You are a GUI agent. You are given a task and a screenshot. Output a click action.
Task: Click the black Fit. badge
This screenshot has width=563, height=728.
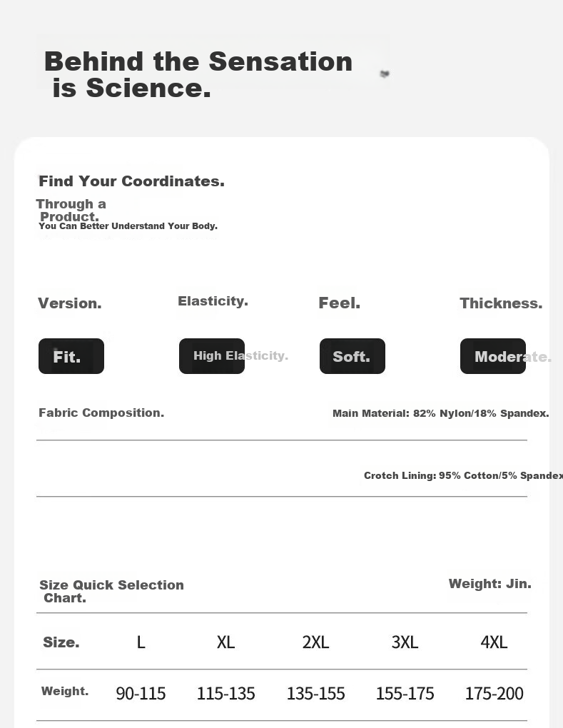click(71, 356)
